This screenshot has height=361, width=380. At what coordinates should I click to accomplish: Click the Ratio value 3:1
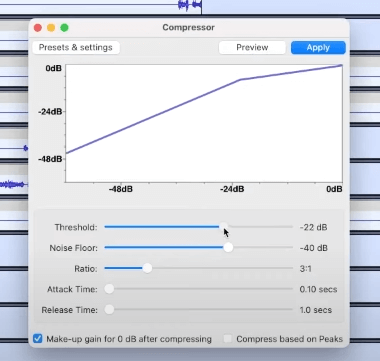click(305, 269)
